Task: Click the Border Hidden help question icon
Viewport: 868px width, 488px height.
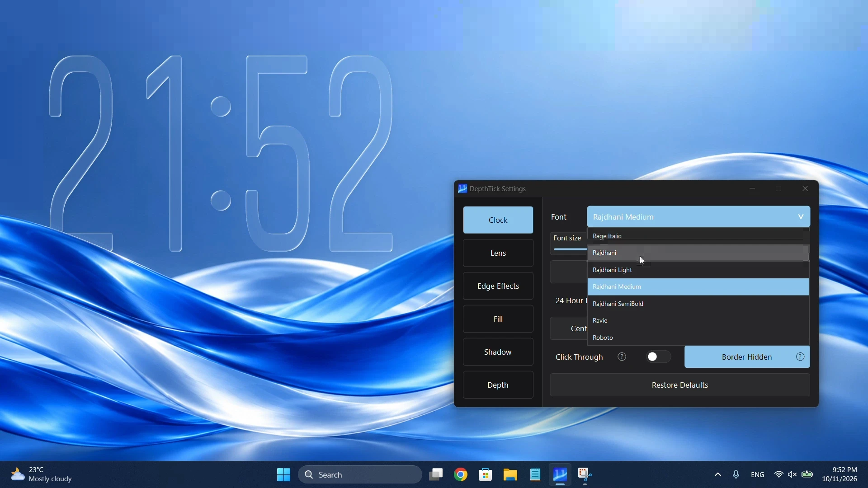Action: (x=801, y=357)
